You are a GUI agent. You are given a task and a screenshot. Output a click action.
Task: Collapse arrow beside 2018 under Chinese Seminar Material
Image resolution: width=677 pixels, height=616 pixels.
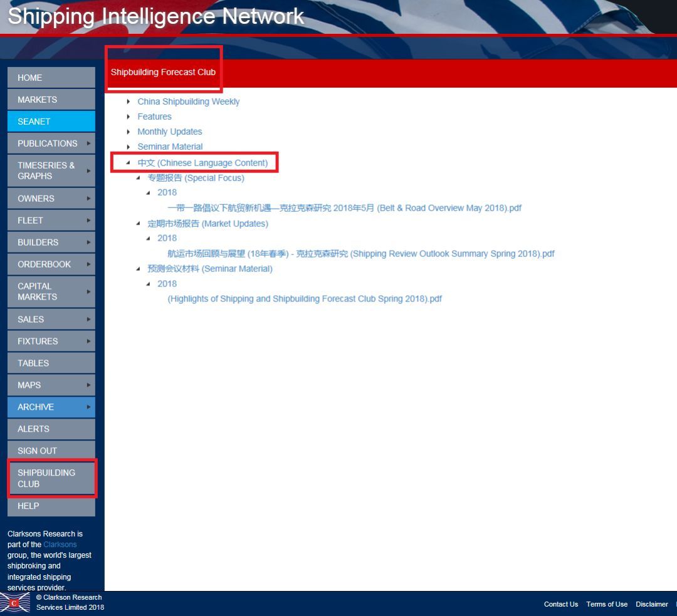click(148, 284)
